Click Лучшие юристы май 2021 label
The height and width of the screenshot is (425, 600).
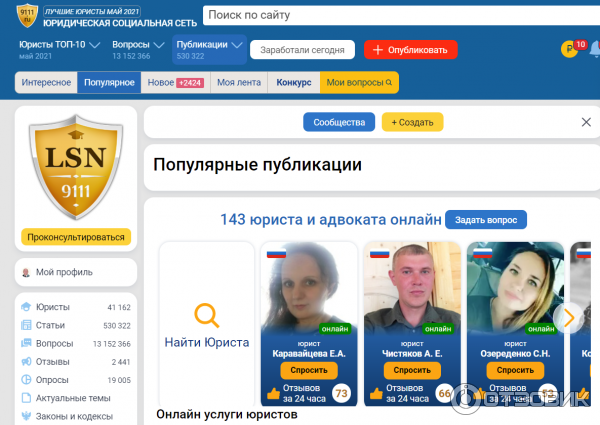[92, 11]
